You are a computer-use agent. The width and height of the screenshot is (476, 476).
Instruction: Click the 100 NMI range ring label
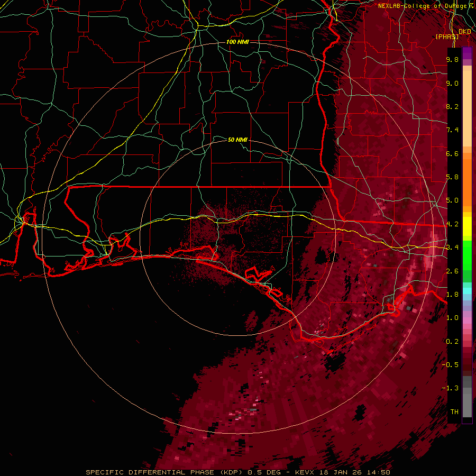237,42
